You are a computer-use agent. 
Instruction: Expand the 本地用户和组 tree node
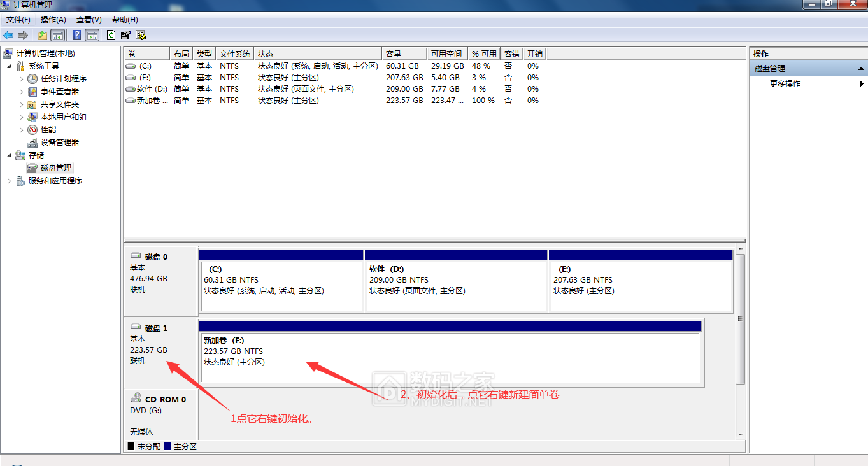coord(21,117)
